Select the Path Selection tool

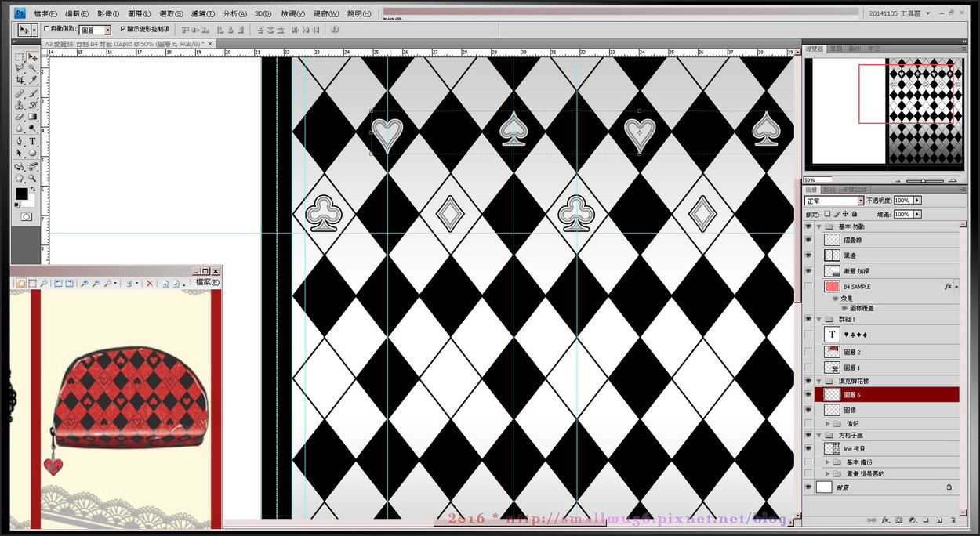coord(20,153)
